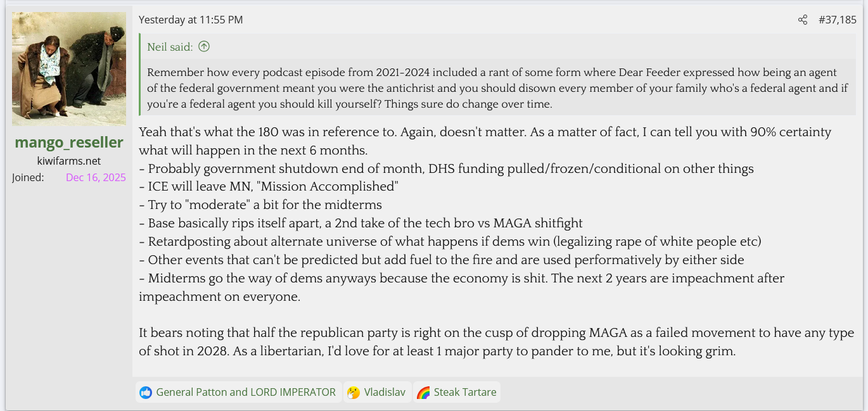Viewport: 868px width, 411px height.
Task: Jump to Neil's original quoted post
Action: (x=170, y=46)
